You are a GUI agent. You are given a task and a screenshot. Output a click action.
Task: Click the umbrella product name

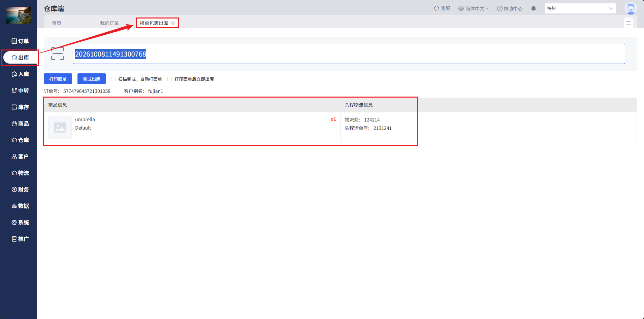(85, 119)
